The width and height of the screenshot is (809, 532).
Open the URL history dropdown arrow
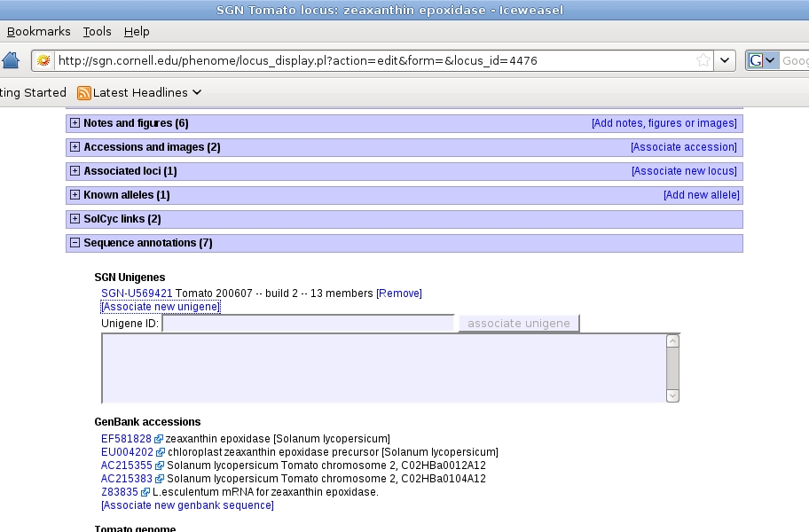726,60
